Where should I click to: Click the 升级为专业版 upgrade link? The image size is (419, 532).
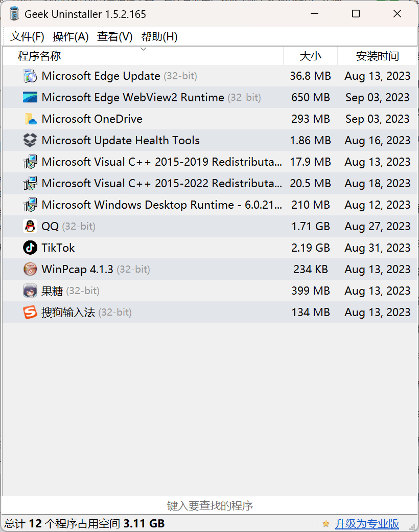366,524
